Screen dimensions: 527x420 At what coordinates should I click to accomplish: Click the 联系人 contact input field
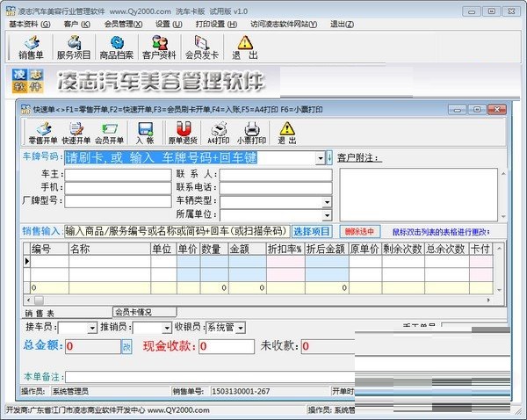coord(276,175)
